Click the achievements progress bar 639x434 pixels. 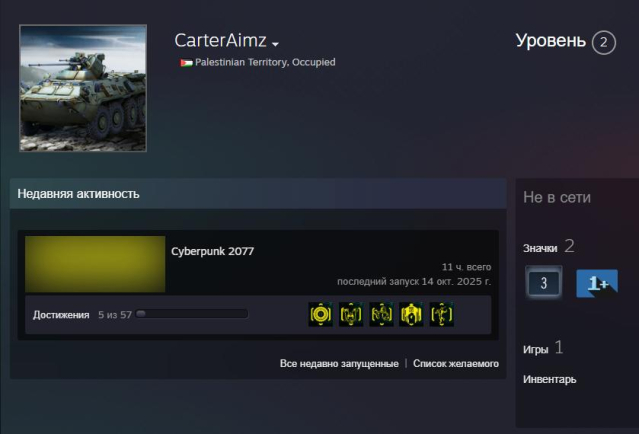coord(192,314)
